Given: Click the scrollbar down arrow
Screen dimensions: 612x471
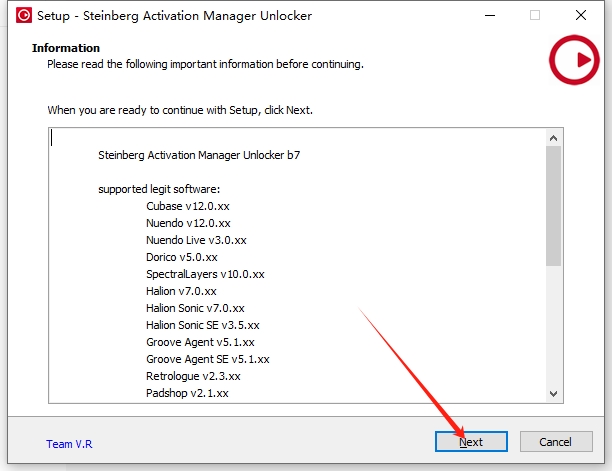Looking at the screenshot, I should (554, 393).
